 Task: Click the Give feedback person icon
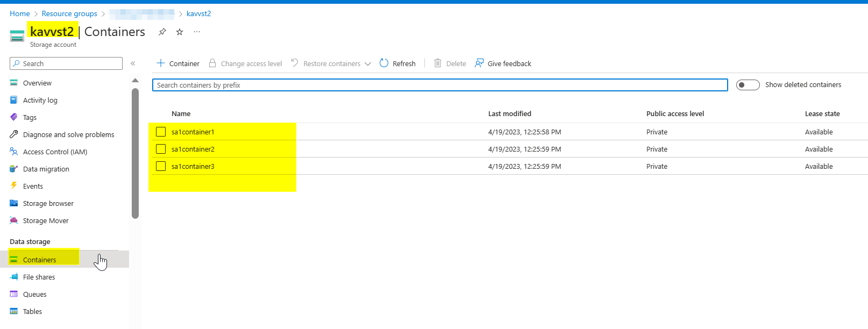pos(479,63)
